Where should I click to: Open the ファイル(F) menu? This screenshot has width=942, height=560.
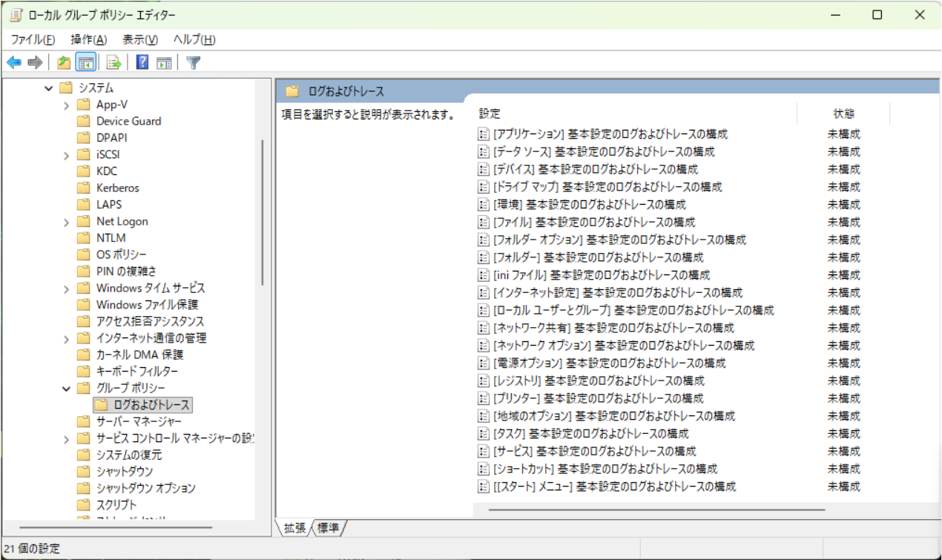33,39
